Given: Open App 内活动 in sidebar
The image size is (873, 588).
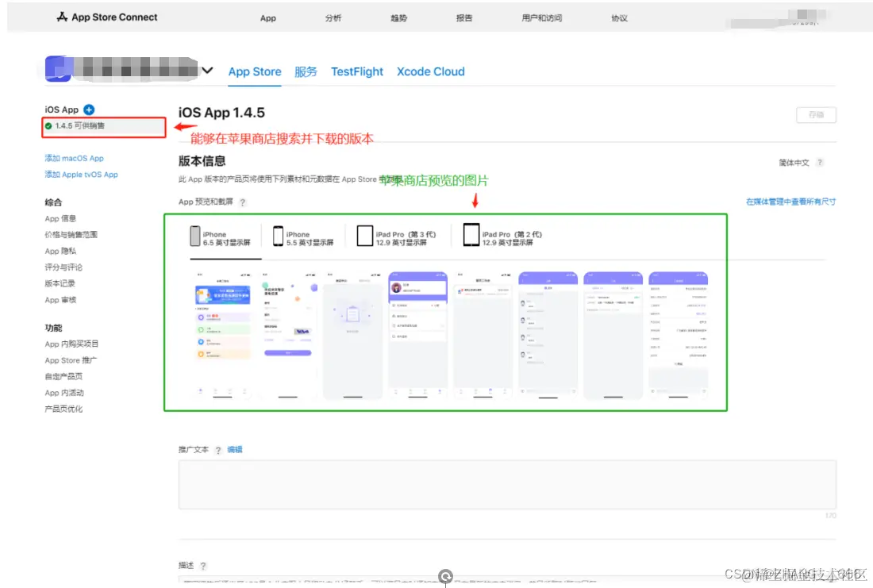Looking at the screenshot, I should click(64, 393).
